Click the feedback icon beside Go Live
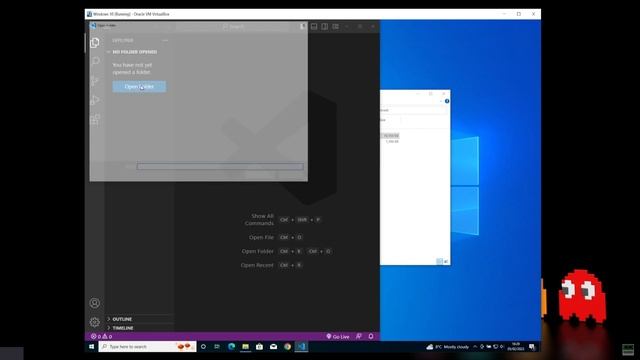The image size is (640, 360). point(359,336)
